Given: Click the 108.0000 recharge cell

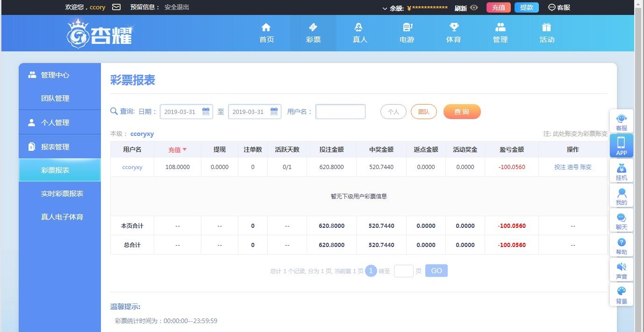Looking at the screenshot, I should point(178,167).
